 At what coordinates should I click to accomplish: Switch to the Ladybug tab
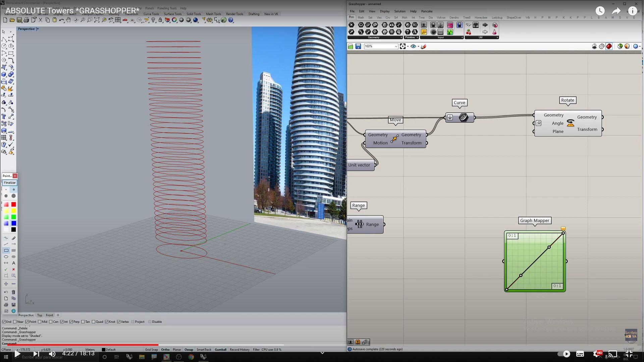point(497,17)
